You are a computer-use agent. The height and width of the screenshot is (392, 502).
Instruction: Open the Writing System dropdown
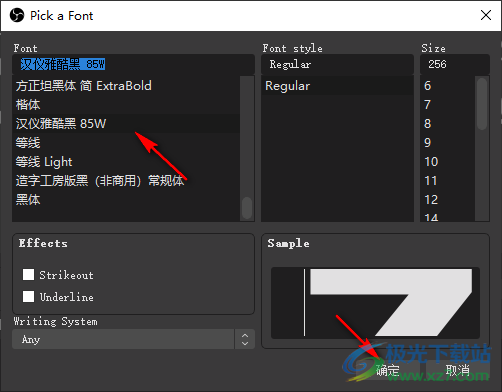(x=133, y=339)
